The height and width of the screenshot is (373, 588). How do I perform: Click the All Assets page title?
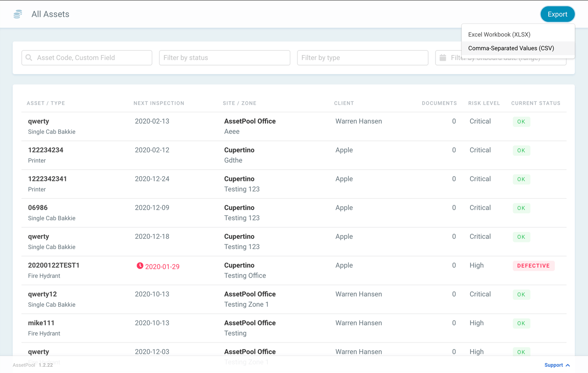click(x=50, y=14)
